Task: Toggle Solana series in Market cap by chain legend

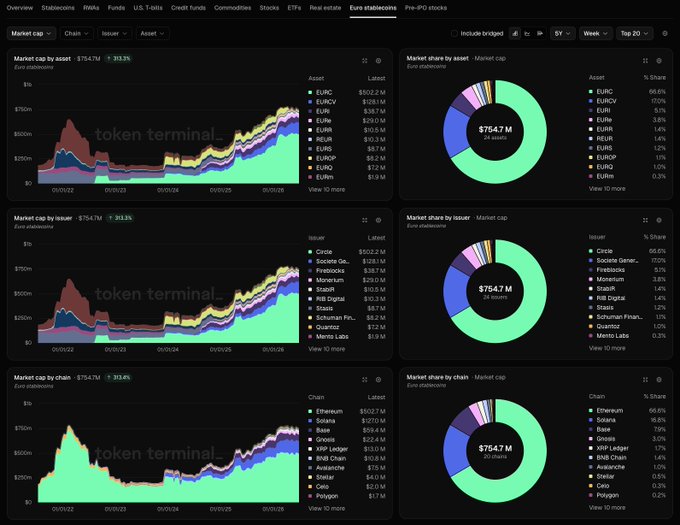Action: pos(347,421)
